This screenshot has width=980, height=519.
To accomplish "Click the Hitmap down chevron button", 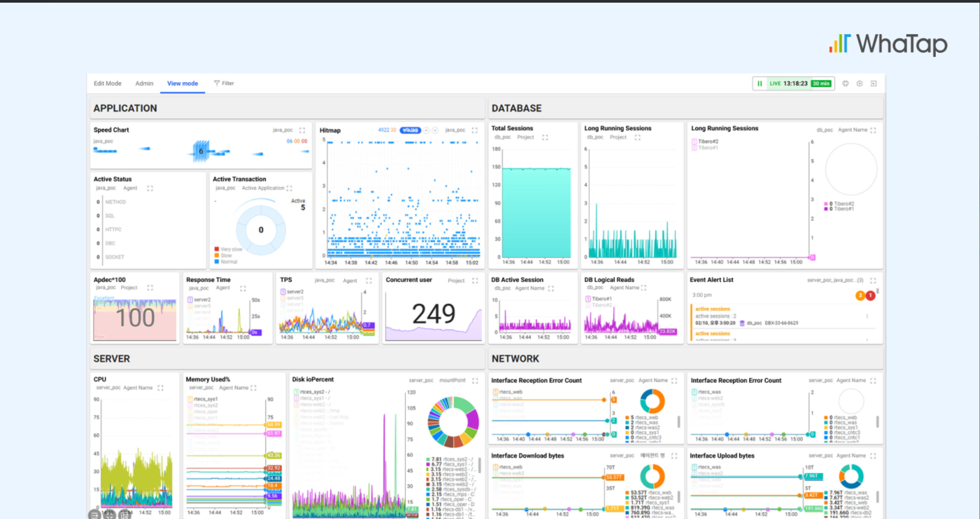I will click(x=435, y=130).
